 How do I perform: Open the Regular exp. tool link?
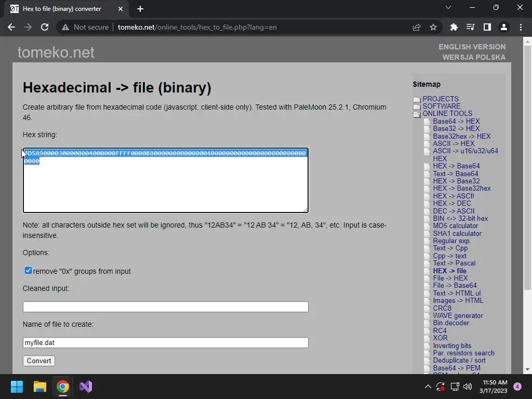coord(452,241)
